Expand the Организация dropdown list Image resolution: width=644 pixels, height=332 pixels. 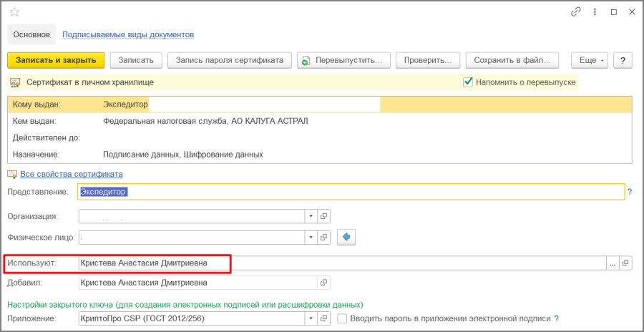(311, 215)
